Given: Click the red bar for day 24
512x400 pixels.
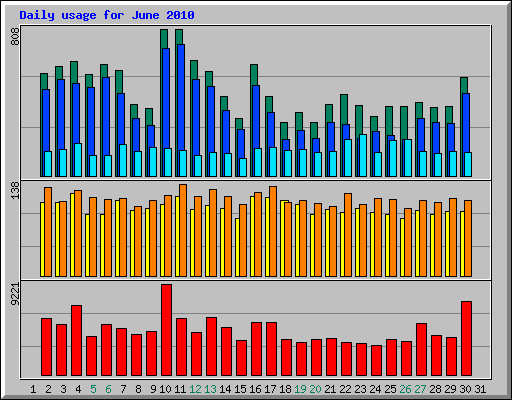Looking at the screenshot, I should coord(376,361).
